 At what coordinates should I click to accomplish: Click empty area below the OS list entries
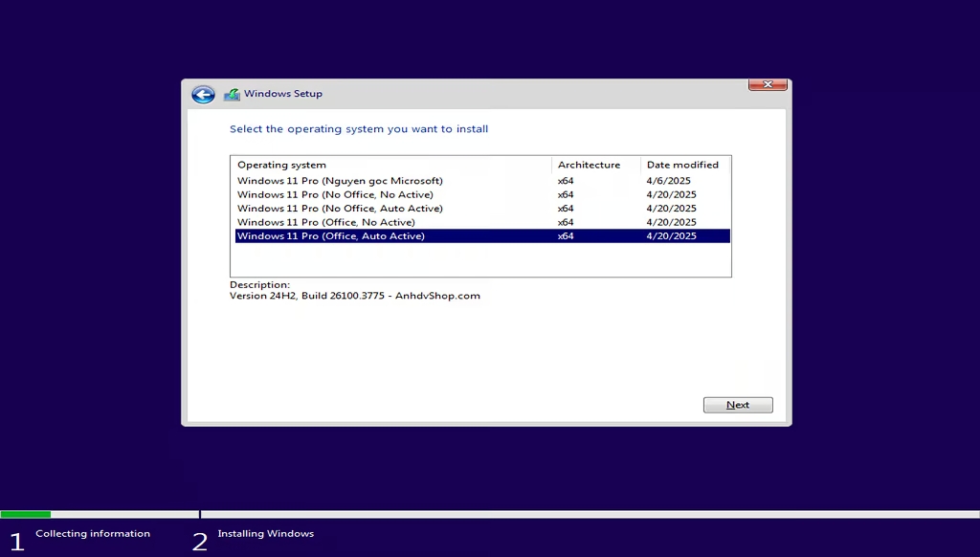click(480, 259)
